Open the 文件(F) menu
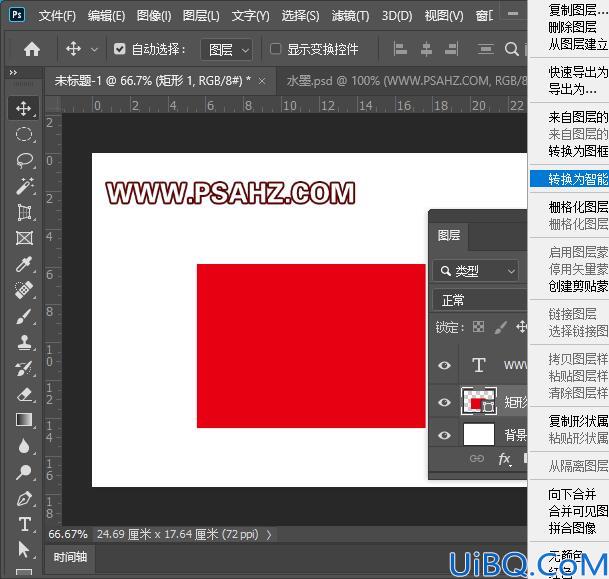Image resolution: width=609 pixels, height=579 pixels. tap(57, 16)
